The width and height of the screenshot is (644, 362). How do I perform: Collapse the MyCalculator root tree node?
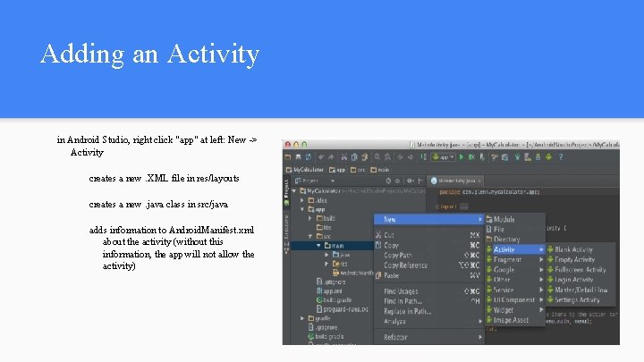click(x=294, y=191)
